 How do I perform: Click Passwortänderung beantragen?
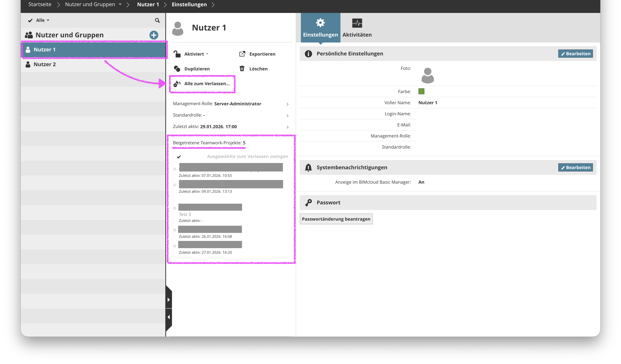[x=336, y=219]
